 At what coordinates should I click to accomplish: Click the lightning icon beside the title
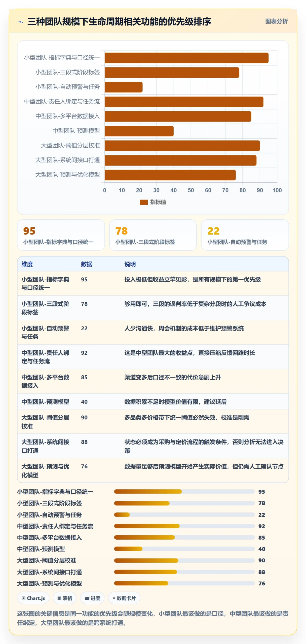pos(21,22)
